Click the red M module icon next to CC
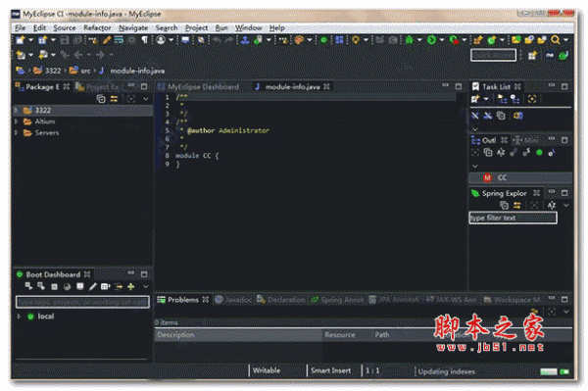Image resolution: width=588 pixels, height=391 pixels. click(x=487, y=177)
